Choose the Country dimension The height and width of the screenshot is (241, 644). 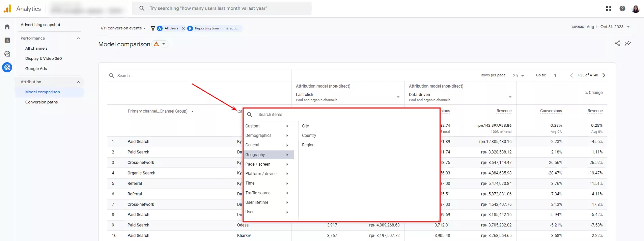click(x=309, y=136)
